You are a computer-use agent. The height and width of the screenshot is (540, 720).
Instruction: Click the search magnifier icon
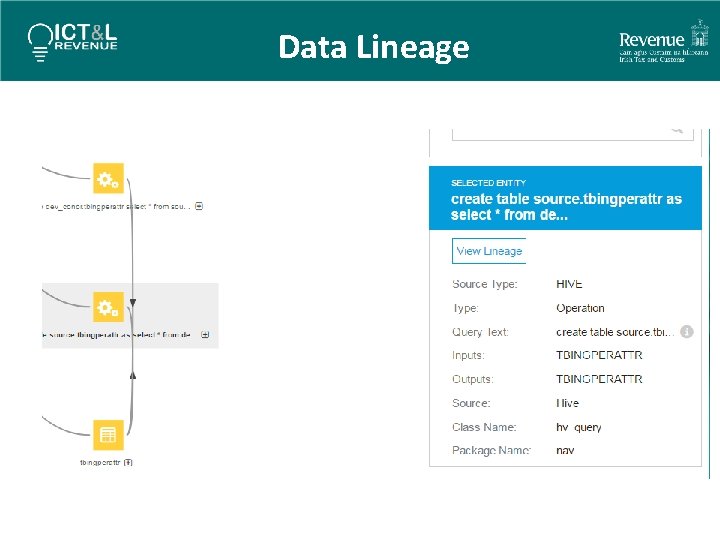click(x=678, y=131)
